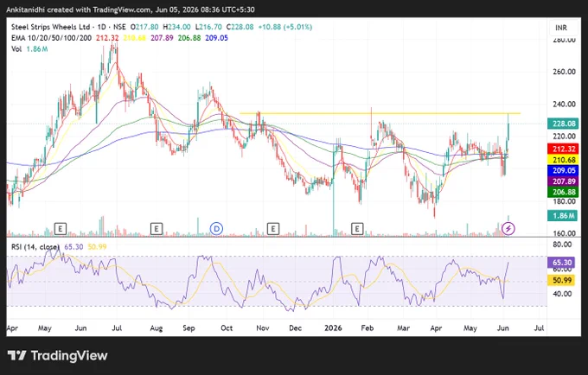Click the earnings E marker between the 2026 and Feb labels

(357, 228)
